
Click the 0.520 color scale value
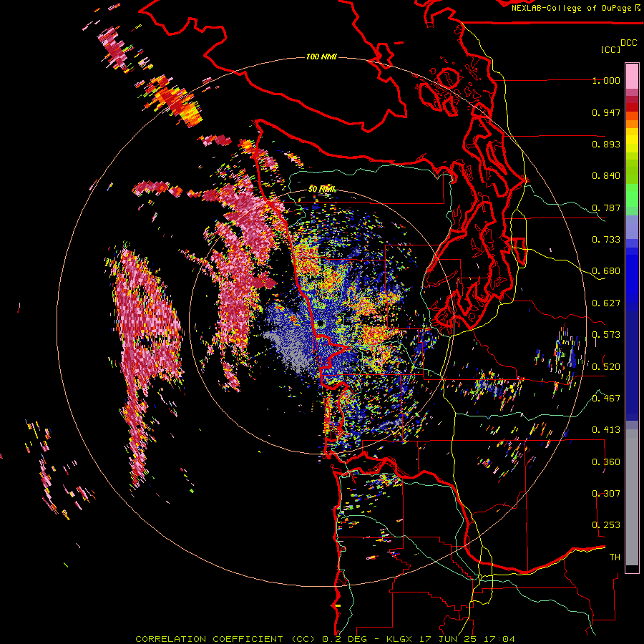point(606,367)
